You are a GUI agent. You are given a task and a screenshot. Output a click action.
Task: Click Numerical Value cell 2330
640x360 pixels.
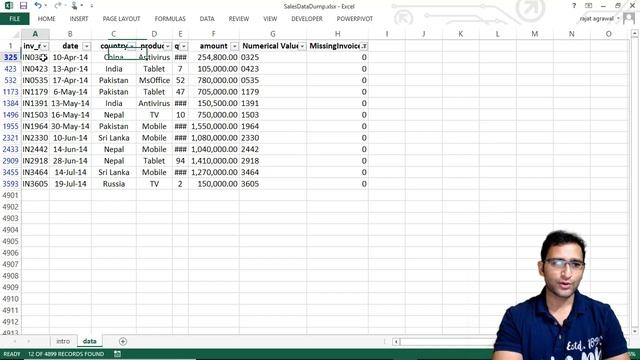(x=273, y=138)
